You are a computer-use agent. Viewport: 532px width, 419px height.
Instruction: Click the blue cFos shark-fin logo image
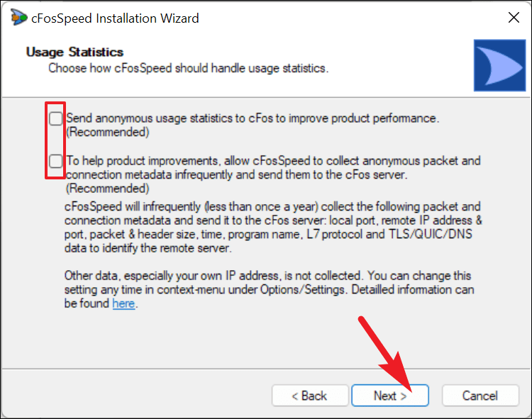(500, 65)
